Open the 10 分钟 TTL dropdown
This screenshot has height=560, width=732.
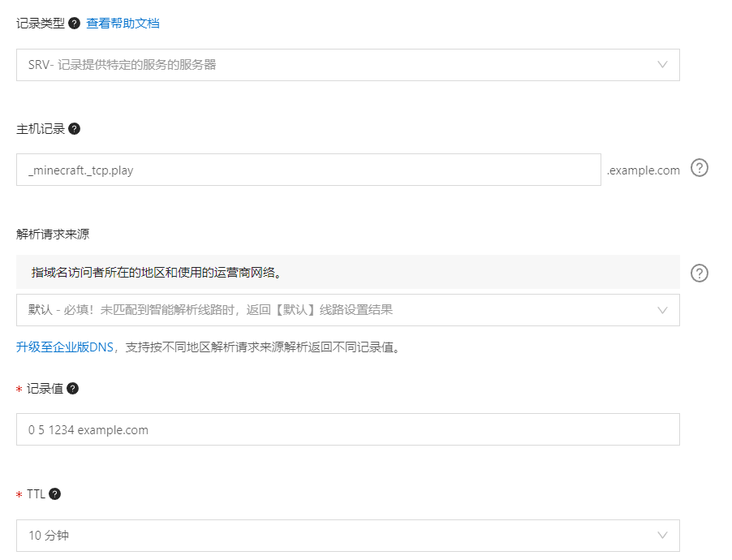347,536
